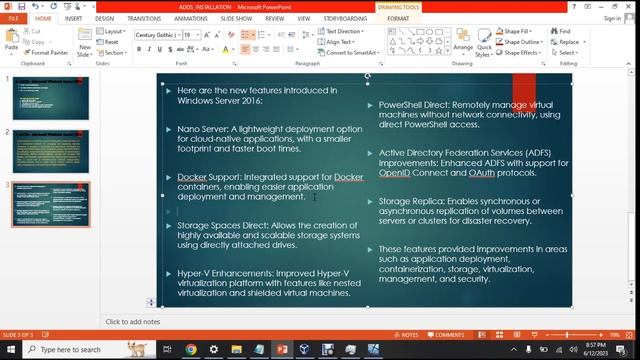Open COMMENTS pane from status bar
The width and height of the screenshot is (640, 360).
[446, 335]
